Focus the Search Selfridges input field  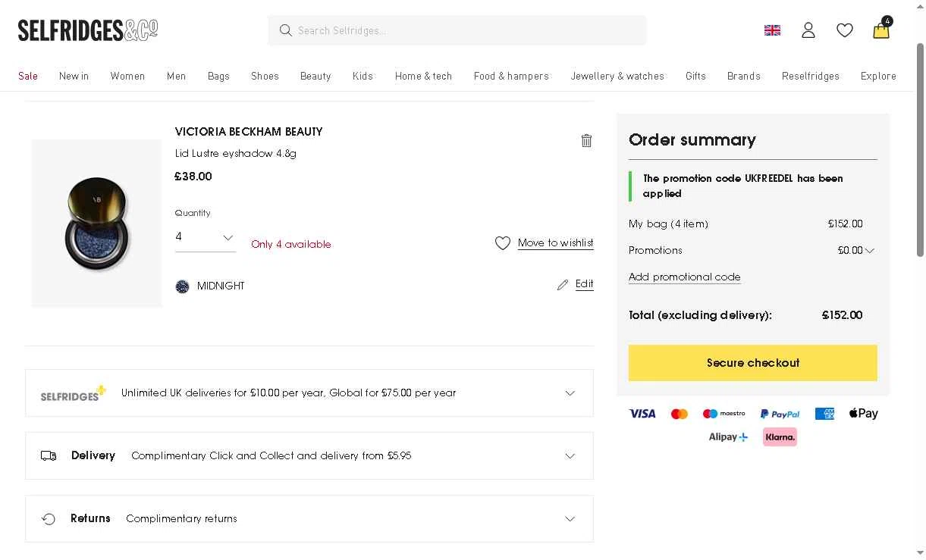pyautogui.click(x=457, y=30)
